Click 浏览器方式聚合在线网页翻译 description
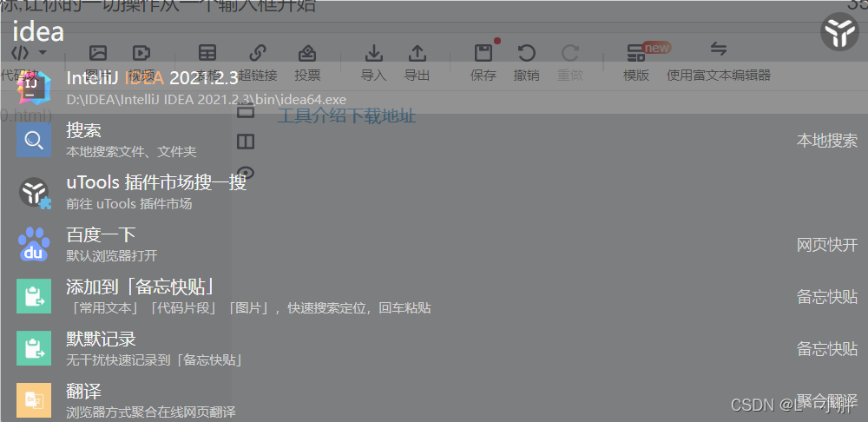The height and width of the screenshot is (422, 868). [x=150, y=412]
